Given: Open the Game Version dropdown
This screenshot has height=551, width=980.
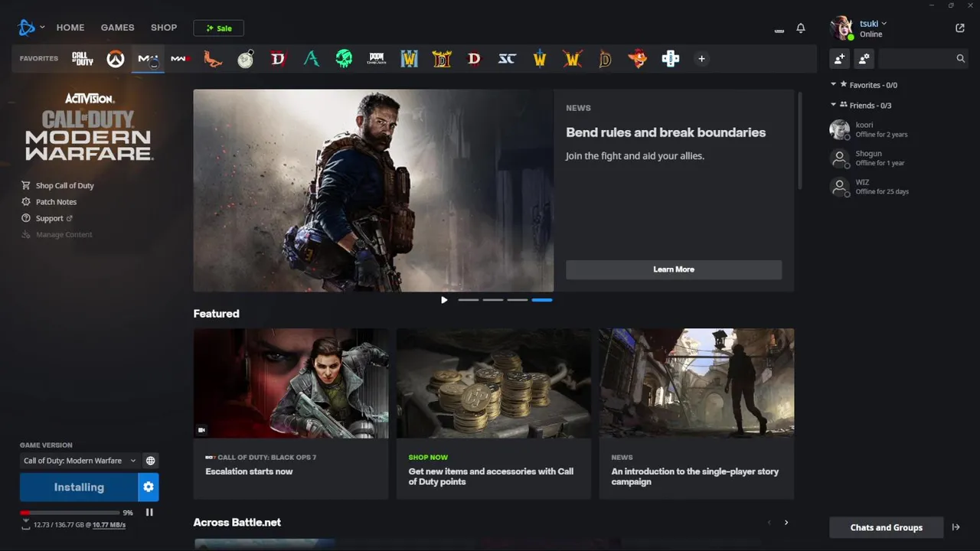Looking at the screenshot, I should tap(80, 461).
